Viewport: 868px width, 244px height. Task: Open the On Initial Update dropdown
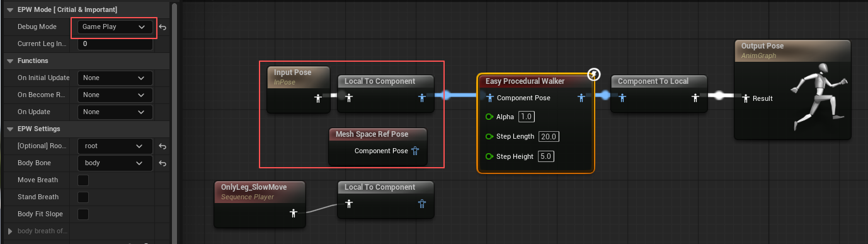click(115, 78)
